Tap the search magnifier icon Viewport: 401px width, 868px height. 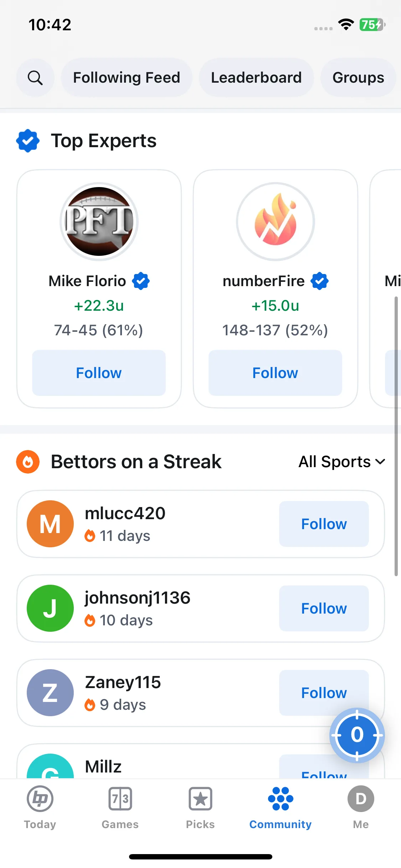(35, 78)
